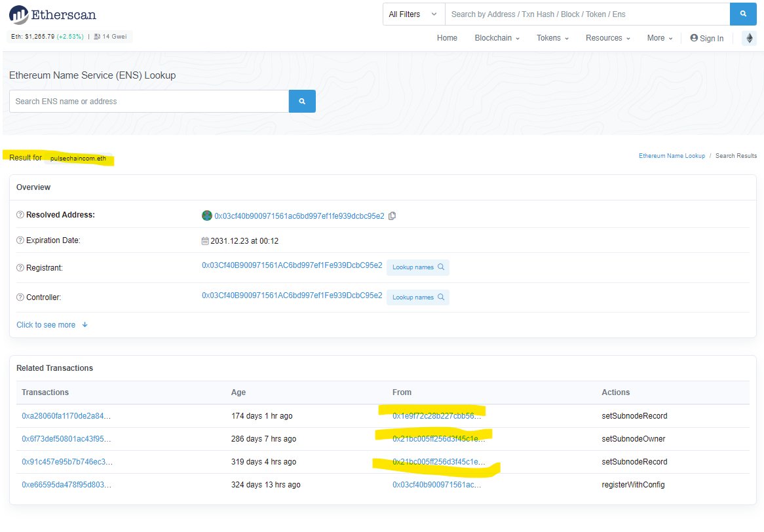The image size is (764, 532).
Task: Click the Ethereum network icon button
Action: tap(748, 39)
